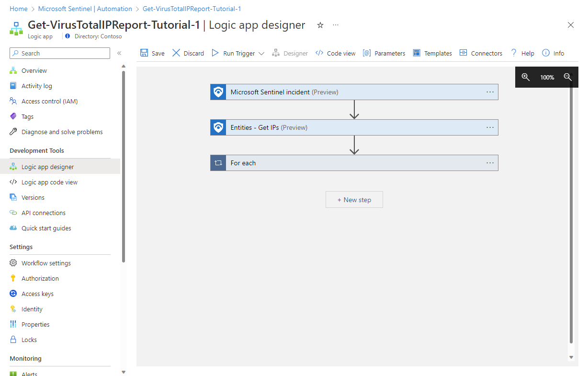The width and height of the screenshot is (588, 376).
Task: Open Entities - Get IPs options menu
Action: [490, 127]
